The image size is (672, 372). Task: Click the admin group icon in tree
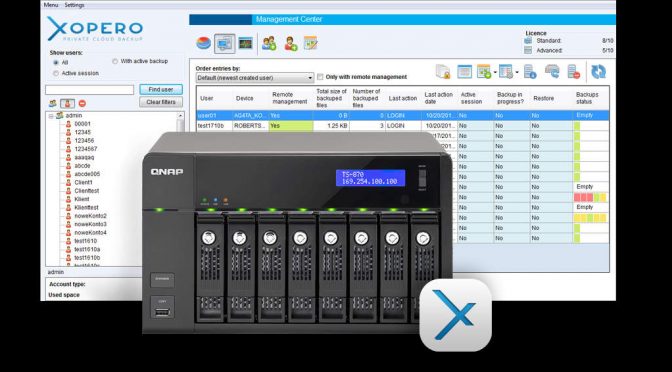click(x=60, y=115)
